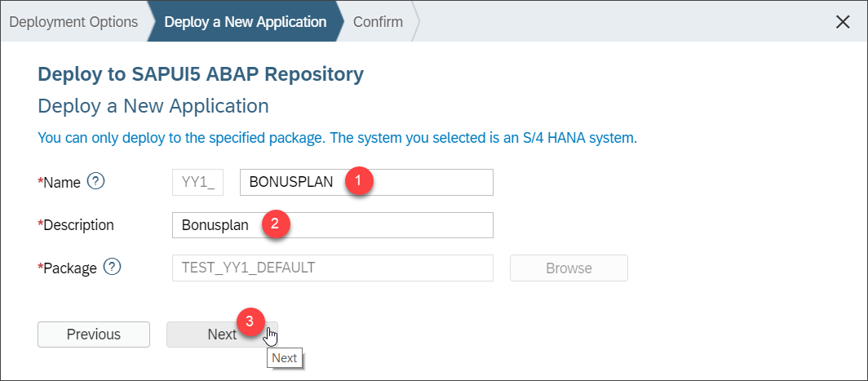Click the blue S/4 HANA system notice
This screenshot has width=868, height=381.
pos(337,137)
